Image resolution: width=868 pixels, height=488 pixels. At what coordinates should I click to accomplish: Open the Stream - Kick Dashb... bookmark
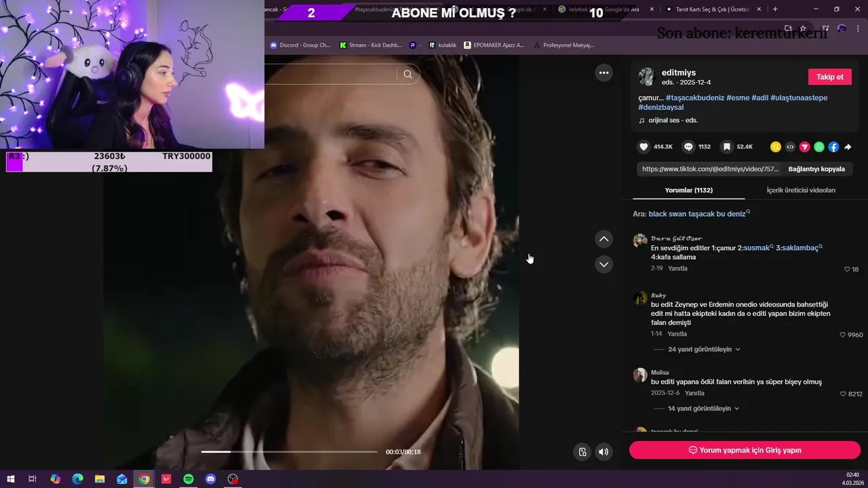tap(370, 45)
